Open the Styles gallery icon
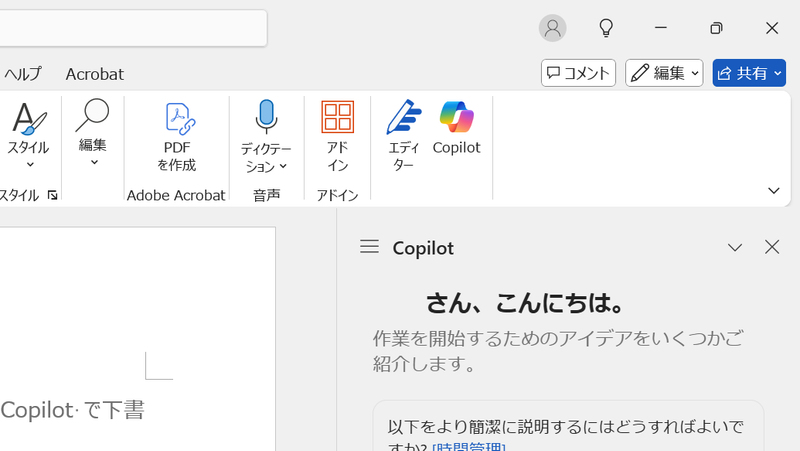Image resolution: width=800 pixels, height=451 pixels. [x=29, y=118]
